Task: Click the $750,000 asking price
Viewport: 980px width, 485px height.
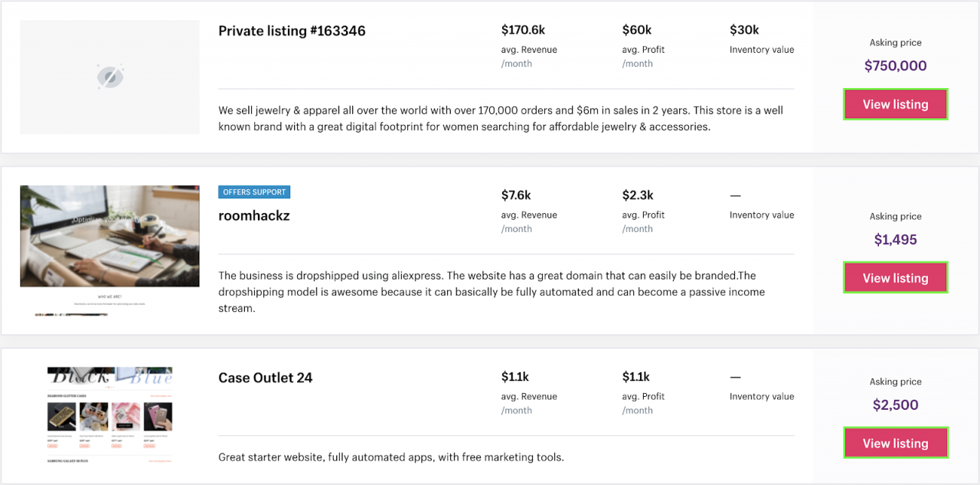Action: pos(895,66)
